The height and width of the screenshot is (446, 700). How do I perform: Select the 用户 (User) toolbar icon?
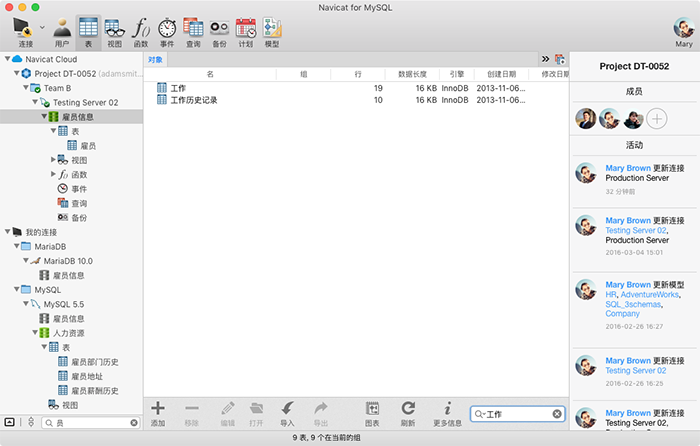pyautogui.click(x=62, y=32)
